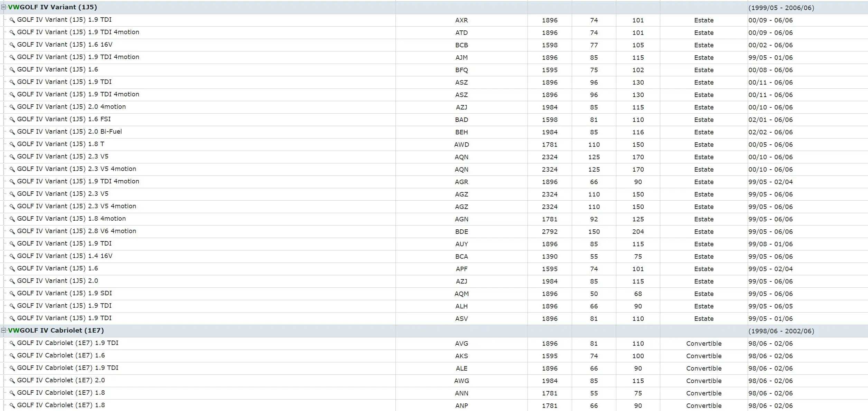The height and width of the screenshot is (411, 868).
Task: Click engine code cell AWG
Action: (461, 381)
